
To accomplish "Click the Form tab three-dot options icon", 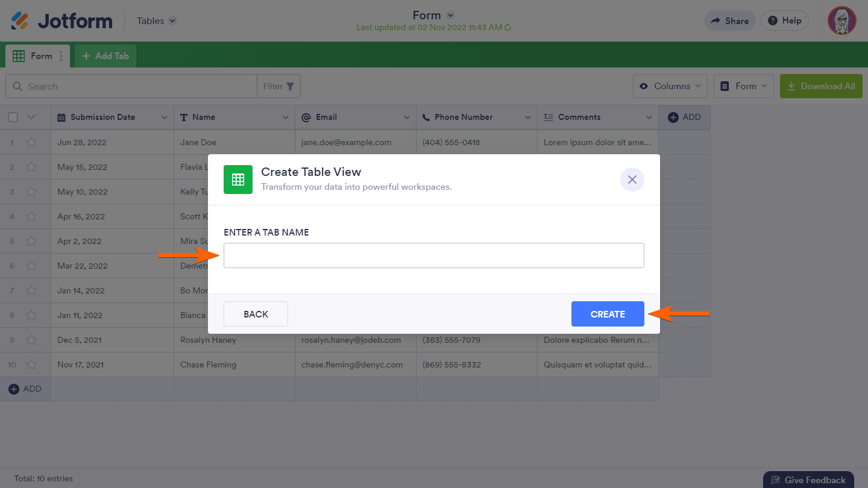I will tap(61, 56).
